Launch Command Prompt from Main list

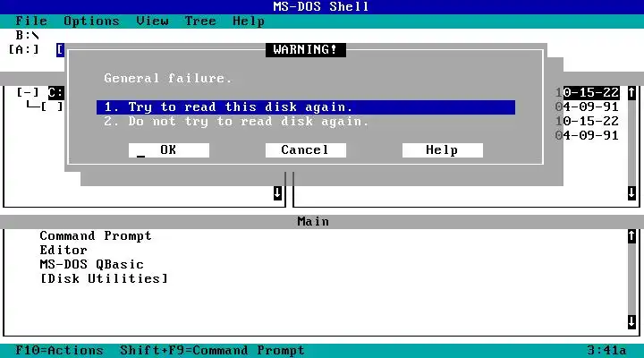[96, 236]
